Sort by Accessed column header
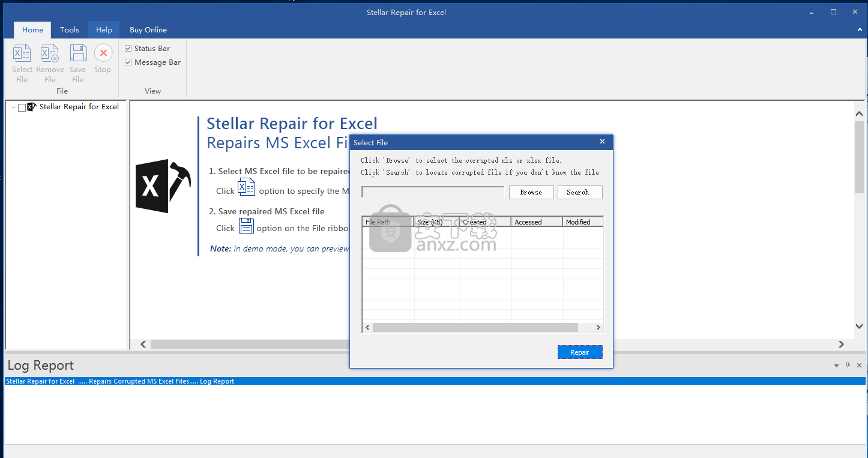The height and width of the screenshot is (458, 868). 537,222
